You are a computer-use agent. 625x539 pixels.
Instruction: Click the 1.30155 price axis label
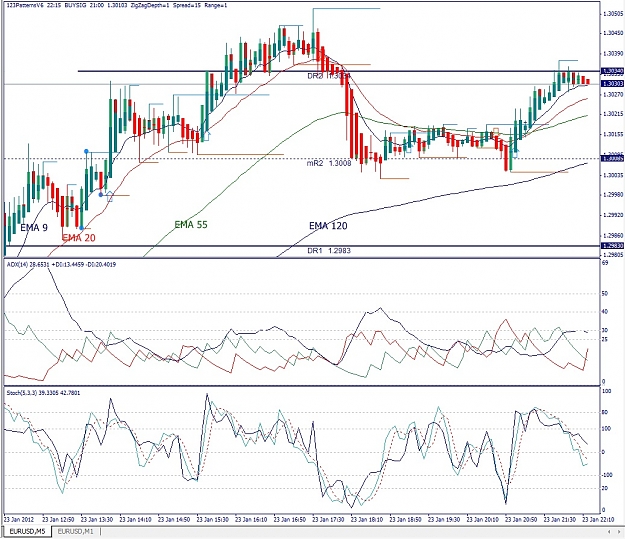click(x=613, y=134)
